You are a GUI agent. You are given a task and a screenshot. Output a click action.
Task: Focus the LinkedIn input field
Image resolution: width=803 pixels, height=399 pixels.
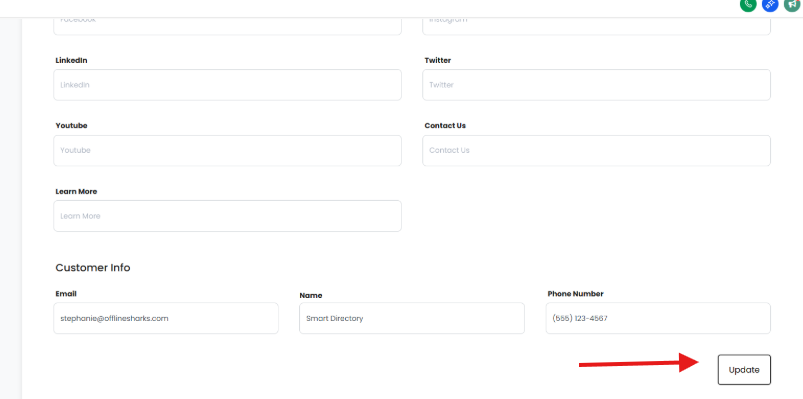click(x=227, y=85)
